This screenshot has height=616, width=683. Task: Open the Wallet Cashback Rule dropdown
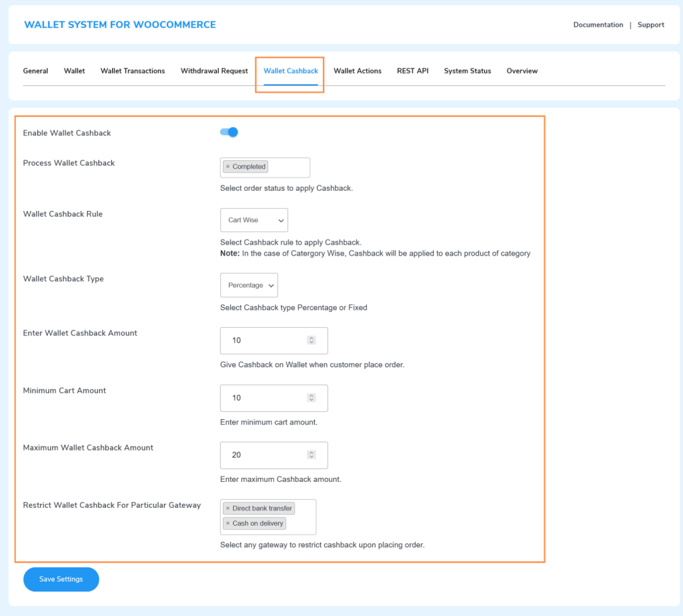point(253,220)
